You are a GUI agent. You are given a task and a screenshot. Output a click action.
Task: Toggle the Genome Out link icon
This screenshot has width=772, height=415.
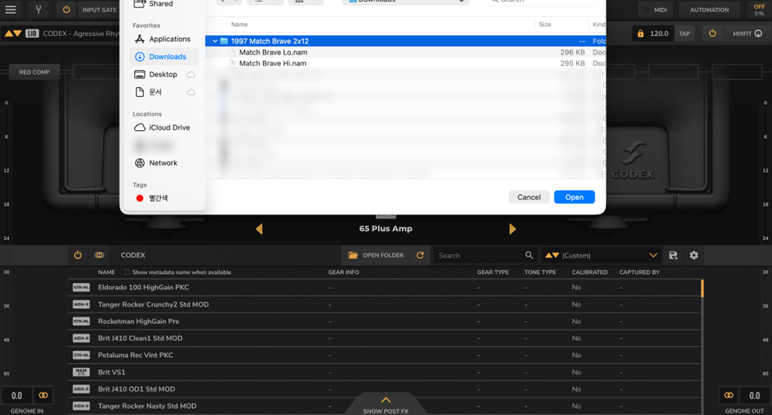click(729, 395)
